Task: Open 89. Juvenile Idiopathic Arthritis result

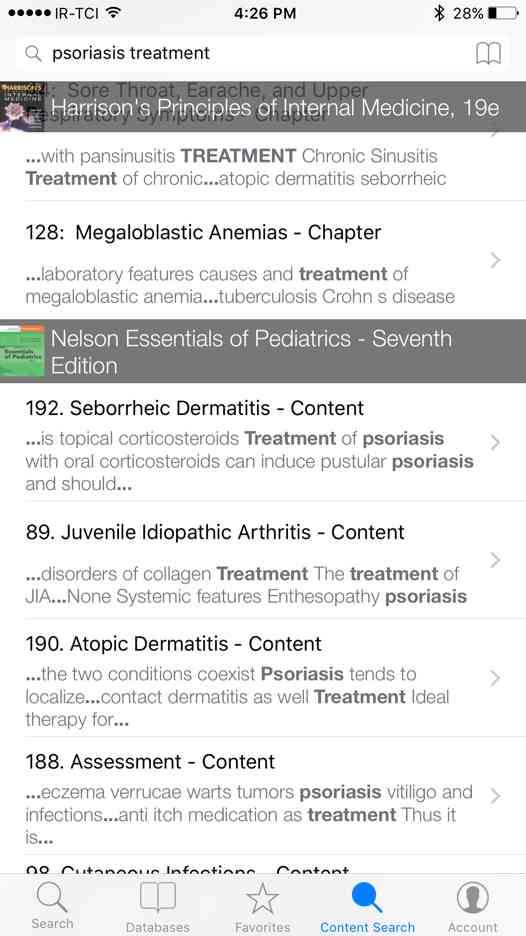Action: [263, 560]
